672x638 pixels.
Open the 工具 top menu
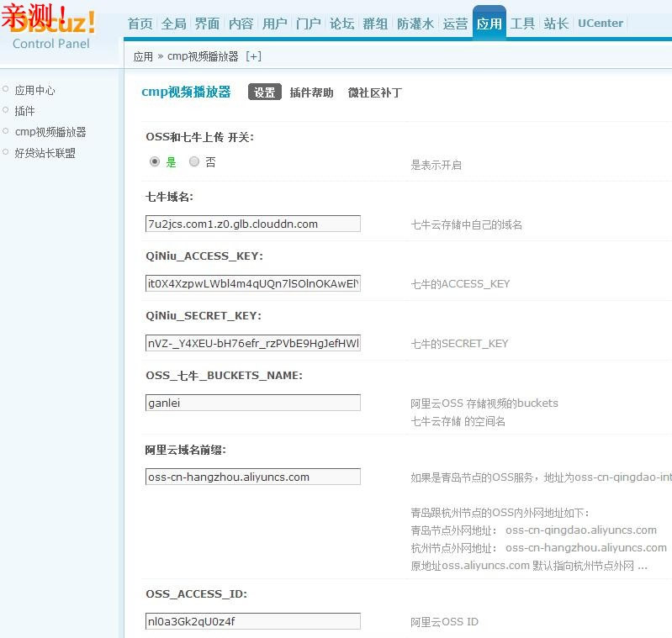[x=522, y=24]
